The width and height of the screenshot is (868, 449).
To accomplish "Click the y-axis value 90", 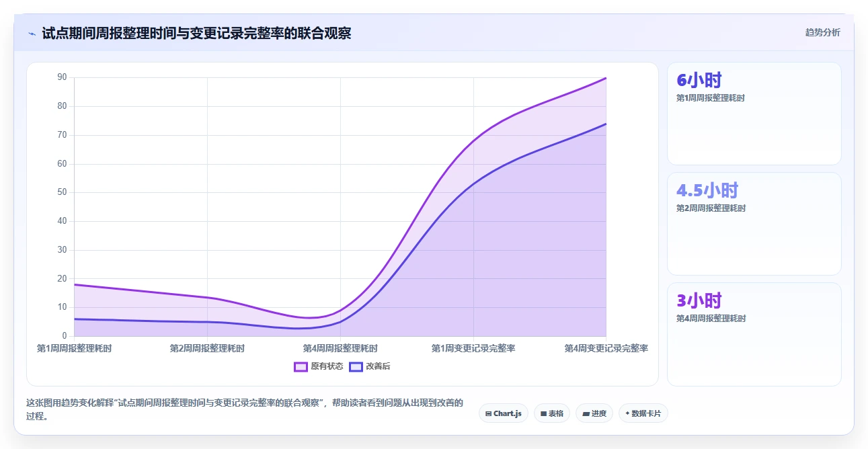I will pos(62,77).
